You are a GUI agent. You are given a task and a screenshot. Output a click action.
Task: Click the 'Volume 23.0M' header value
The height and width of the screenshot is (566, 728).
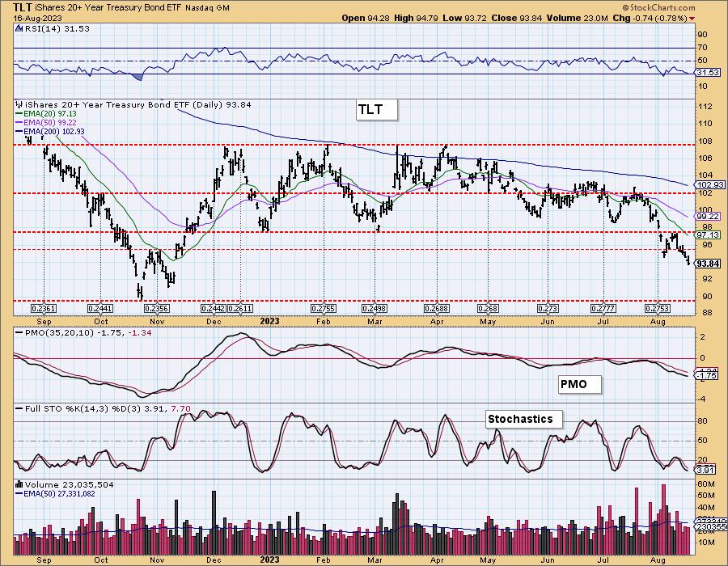click(x=577, y=18)
